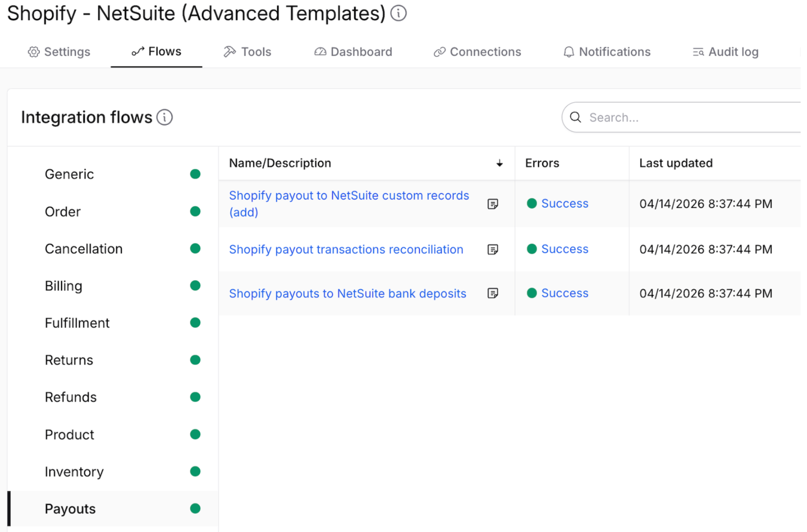Select the Payouts flow group
The height and width of the screenshot is (532, 807).
[113, 508]
